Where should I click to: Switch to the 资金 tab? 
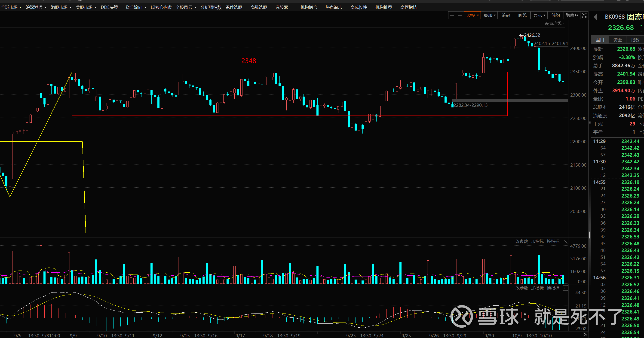coord(617,40)
